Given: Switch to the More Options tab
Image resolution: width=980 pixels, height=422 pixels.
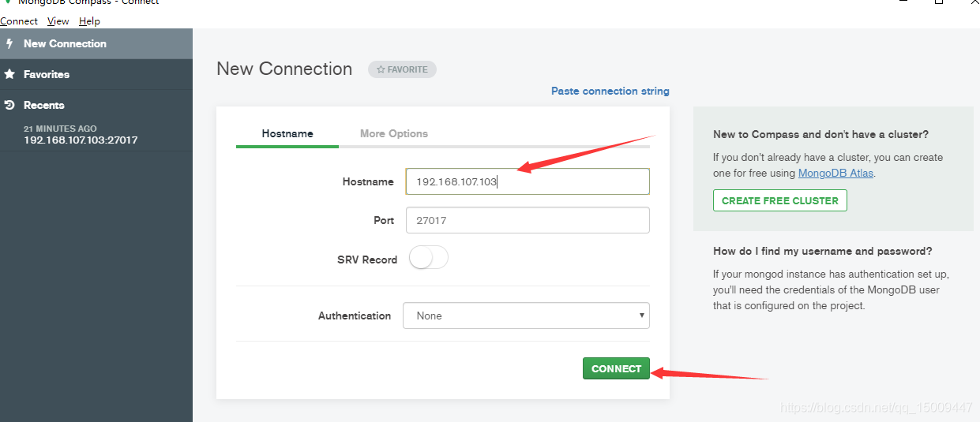Looking at the screenshot, I should point(394,133).
